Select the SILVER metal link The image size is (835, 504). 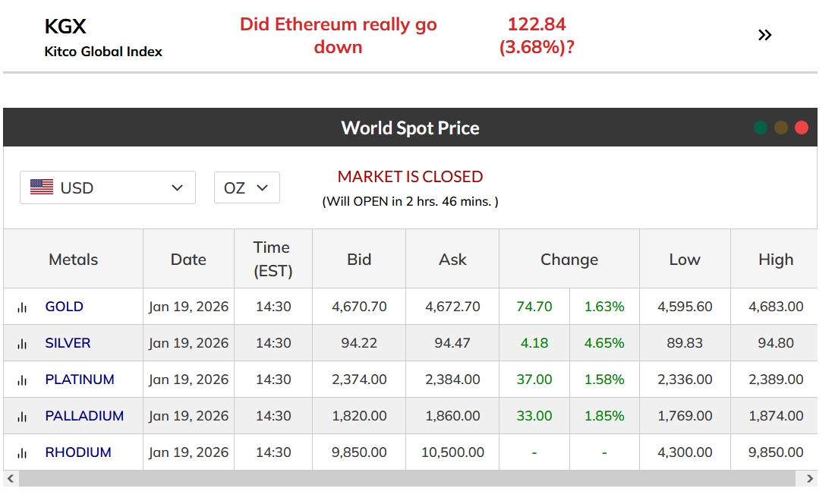pos(68,343)
